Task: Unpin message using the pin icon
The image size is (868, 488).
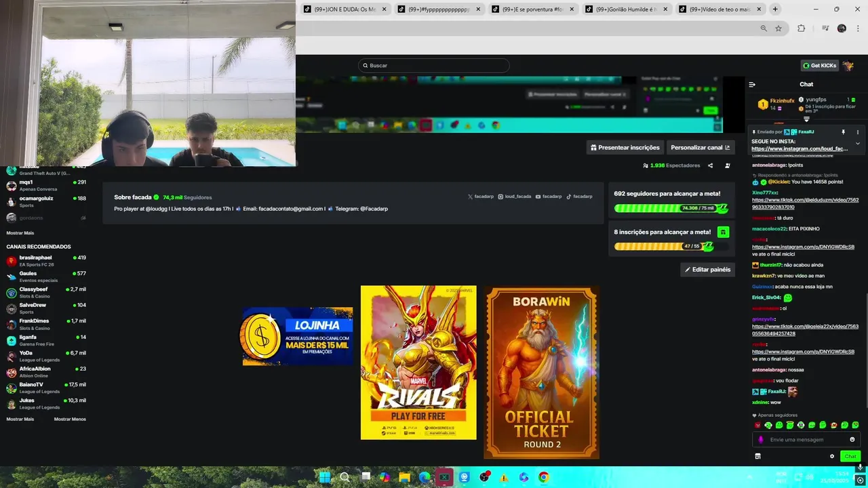Action: tap(844, 132)
